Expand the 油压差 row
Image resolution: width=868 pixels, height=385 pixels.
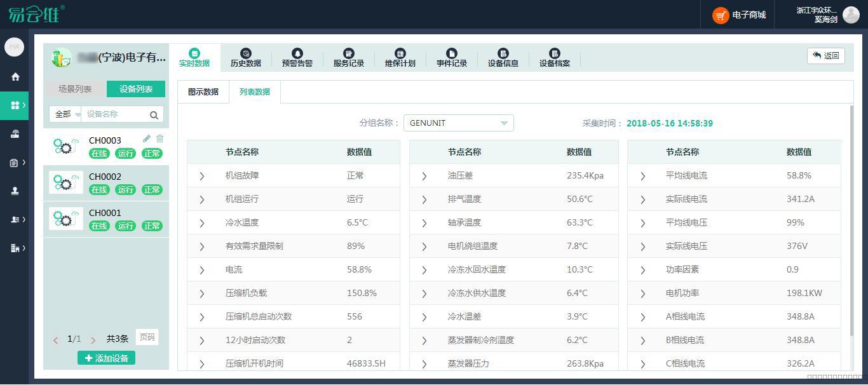[424, 176]
